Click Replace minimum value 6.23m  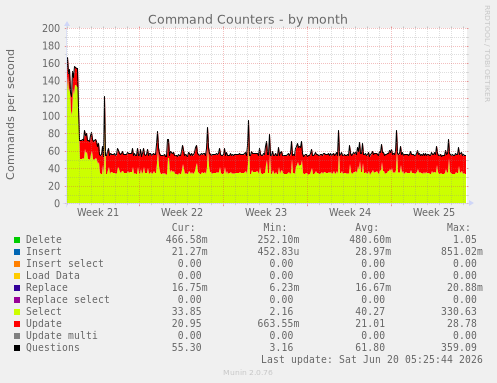(x=284, y=287)
